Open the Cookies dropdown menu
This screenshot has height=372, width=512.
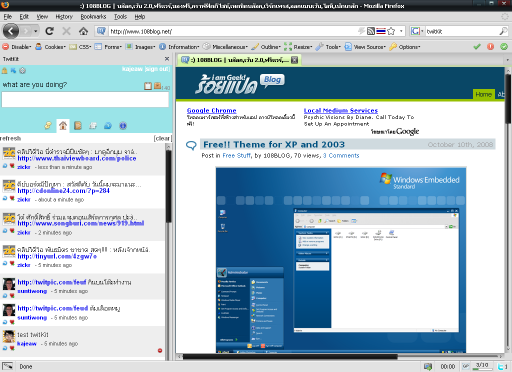point(51,47)
